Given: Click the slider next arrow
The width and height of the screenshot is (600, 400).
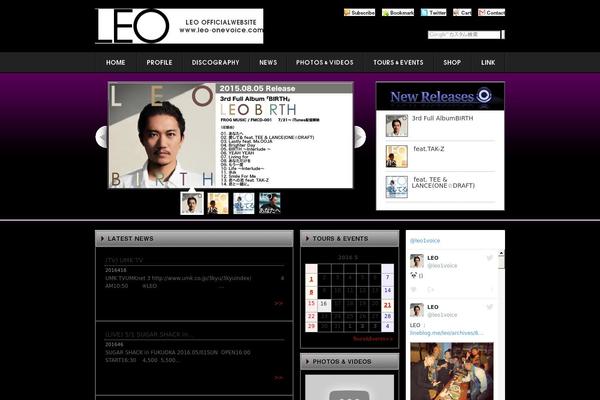Looking at the screenshot, I should click(359, 137).
